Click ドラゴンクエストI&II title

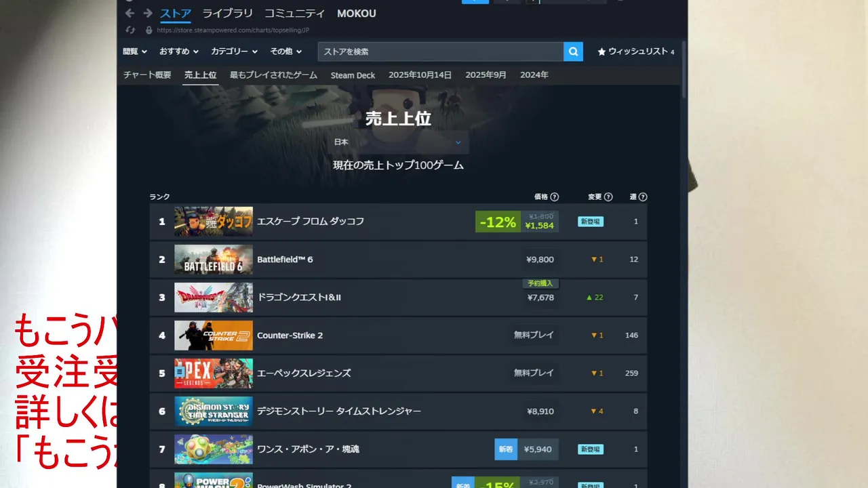click(x=299, y=298)
